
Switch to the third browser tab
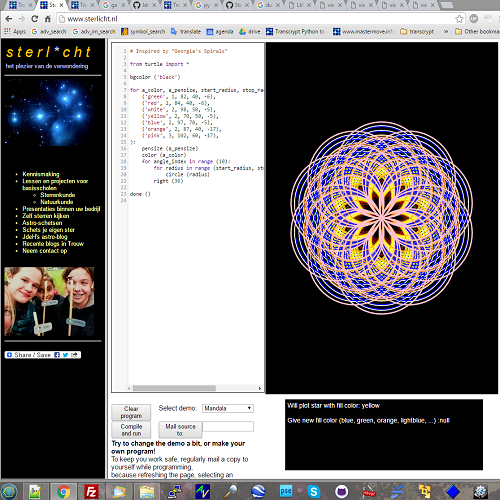click(x=83, y=5)
